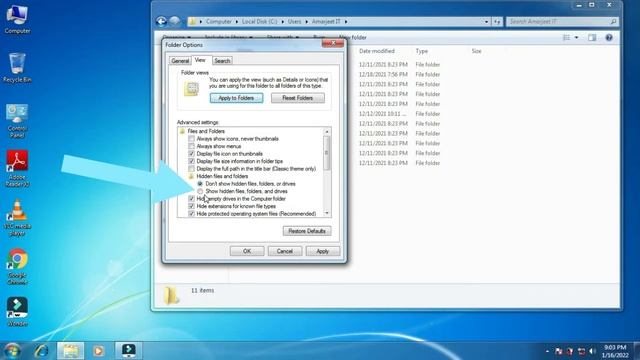Open the Control Panel desktop shortcut

17,121
